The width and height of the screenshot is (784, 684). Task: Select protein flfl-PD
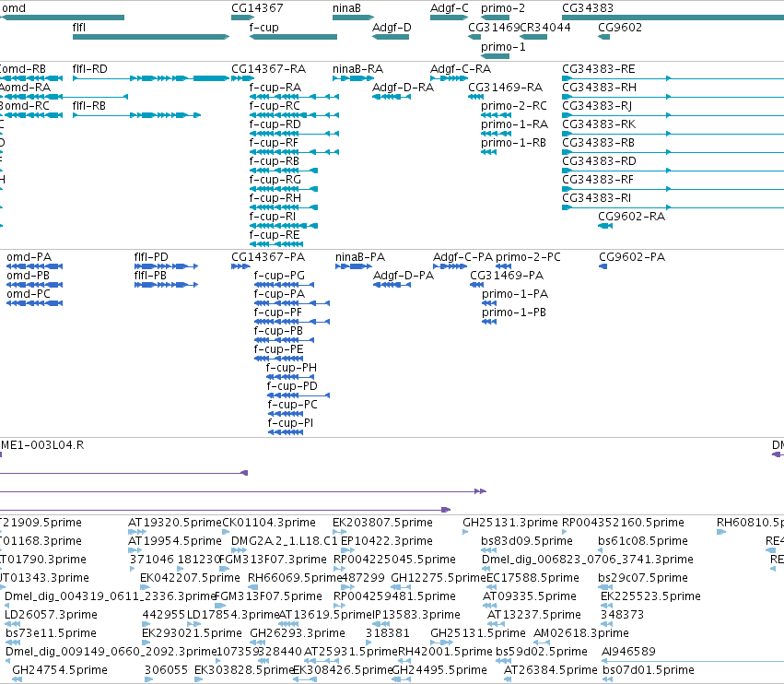[166, 266]
